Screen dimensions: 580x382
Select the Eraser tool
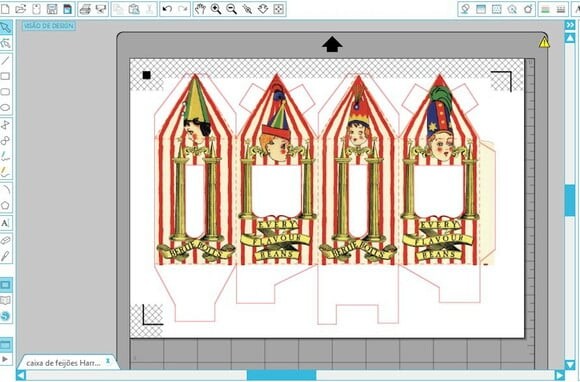pos(5,240)
